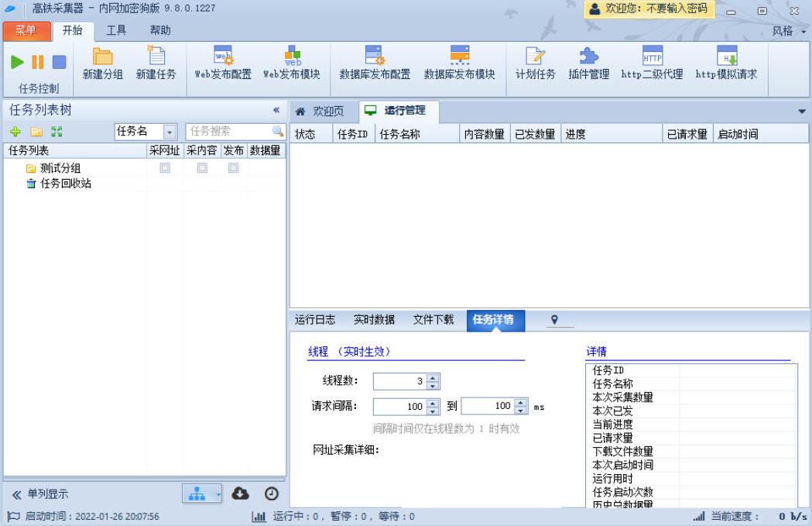Image resolution: width=812 pixels, height=526 pixels.
Task: Click the 线程数 value field
Action: coord(400,381)
